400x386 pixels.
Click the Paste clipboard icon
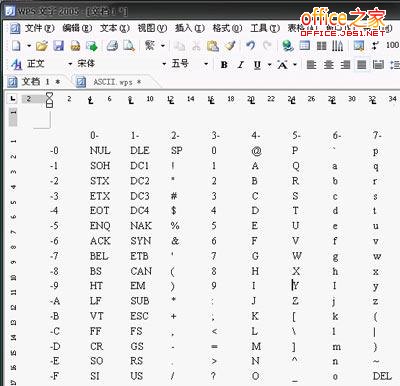pyautogui.click(x=213, y=46)
